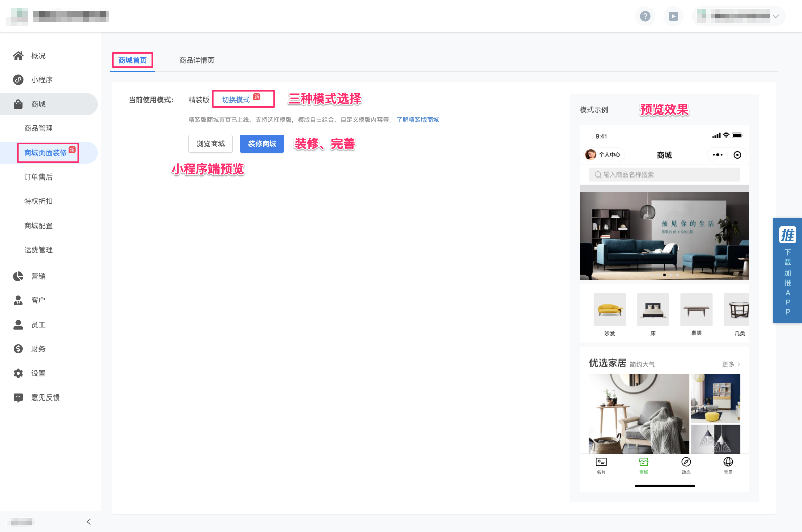Click the 浏览商城 button
The height and width of the screenshot is (532, 802).
[210, 144]
